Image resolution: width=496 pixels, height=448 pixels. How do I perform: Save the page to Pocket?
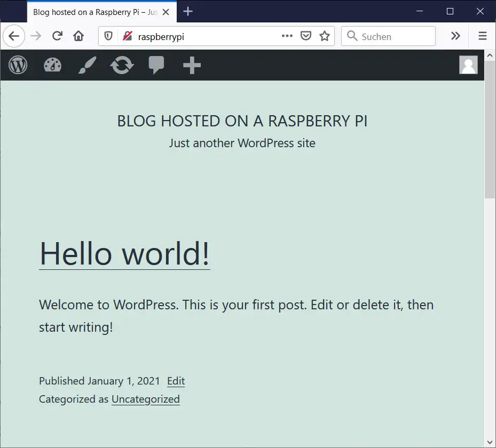[x=306, y=36]
